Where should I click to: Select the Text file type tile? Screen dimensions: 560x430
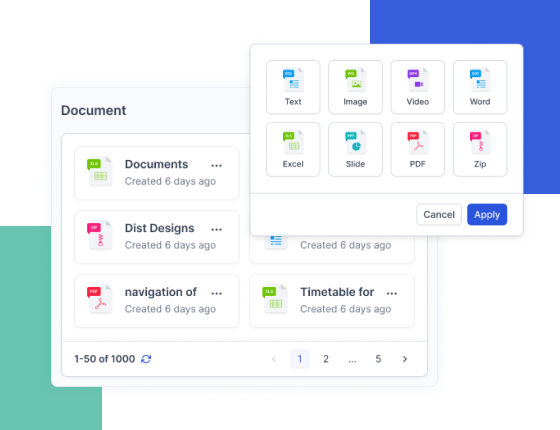293,87
